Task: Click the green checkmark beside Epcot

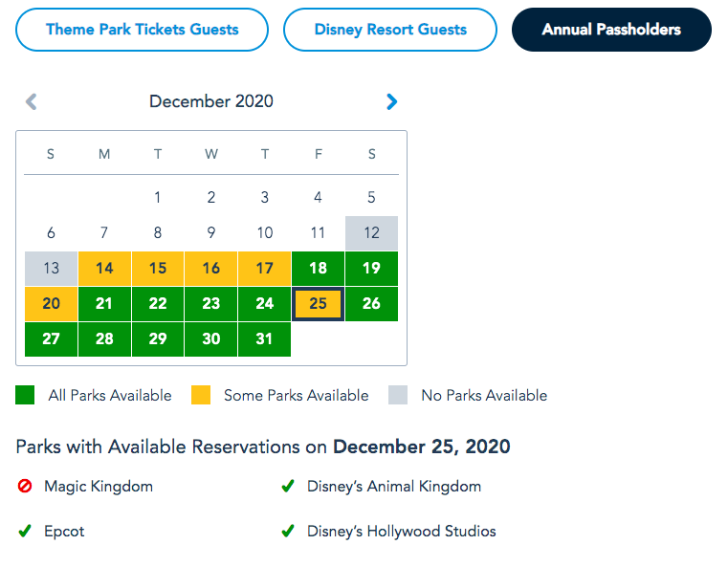Action: coord(25,531)
